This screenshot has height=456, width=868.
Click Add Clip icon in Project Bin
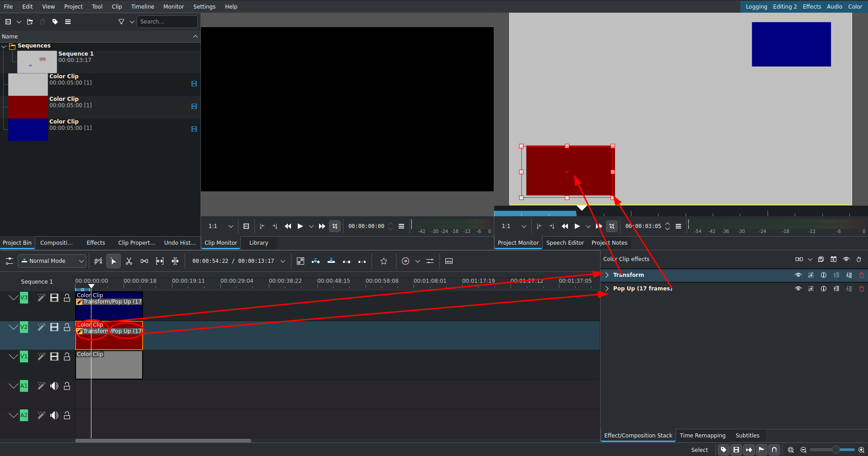(x=8, y=22)
